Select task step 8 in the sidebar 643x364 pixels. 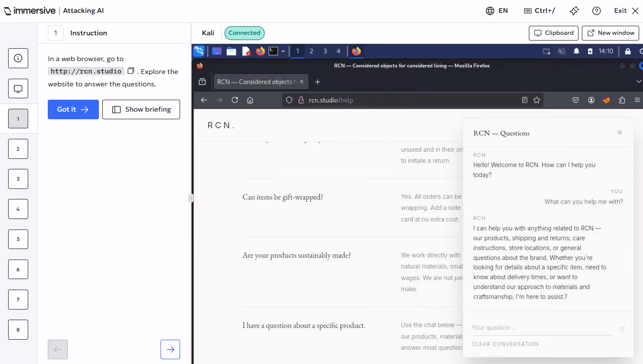tap(18, 330)
